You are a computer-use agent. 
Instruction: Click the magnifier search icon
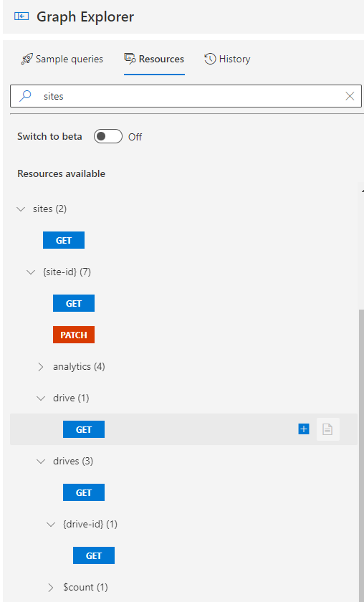click(25, 96)
